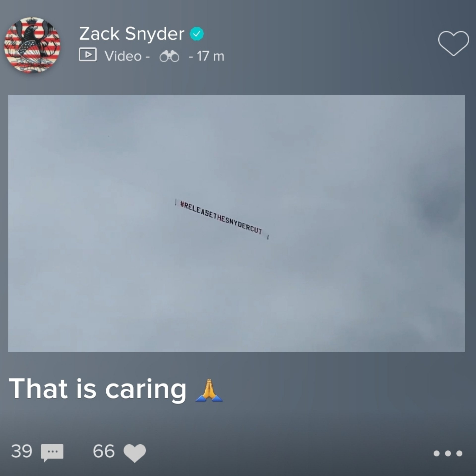Screen dimensions: 476x476
Task: View the 66 likes count
Action: (x=104, y=451)
